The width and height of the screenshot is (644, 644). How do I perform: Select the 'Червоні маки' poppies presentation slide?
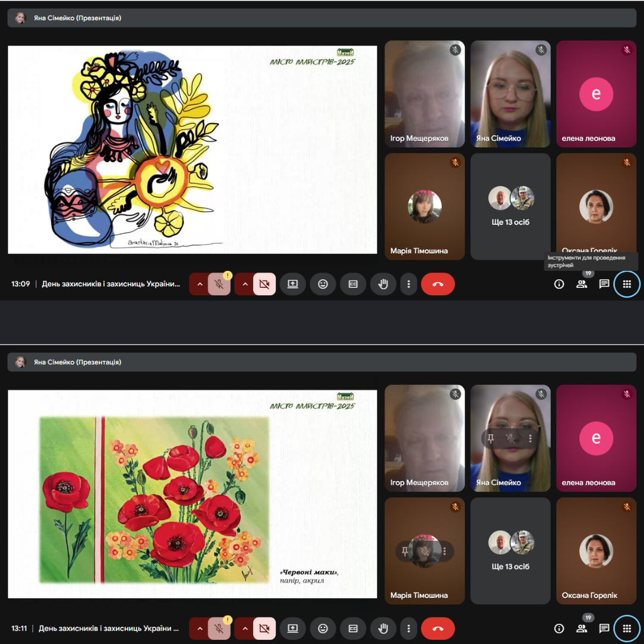click(x=192, y=494)
